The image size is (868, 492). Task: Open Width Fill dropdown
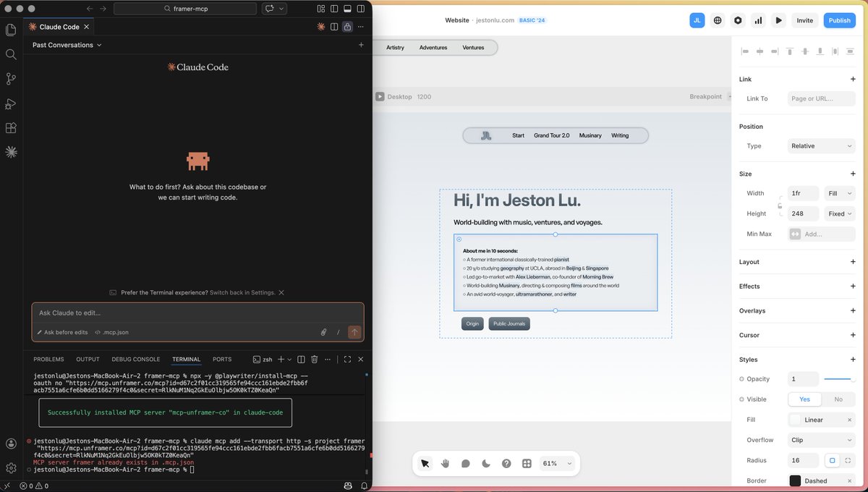click(x=839, y=193)
